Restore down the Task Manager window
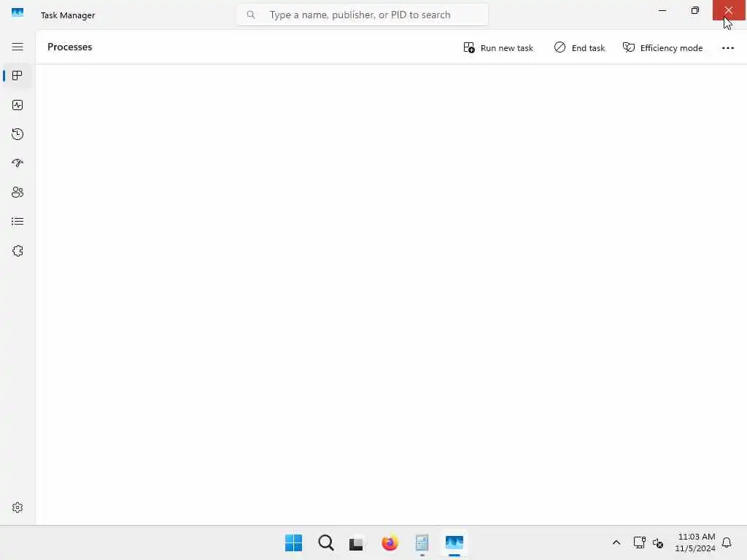This screenshot has width=747, height=560. click(695, 10)
